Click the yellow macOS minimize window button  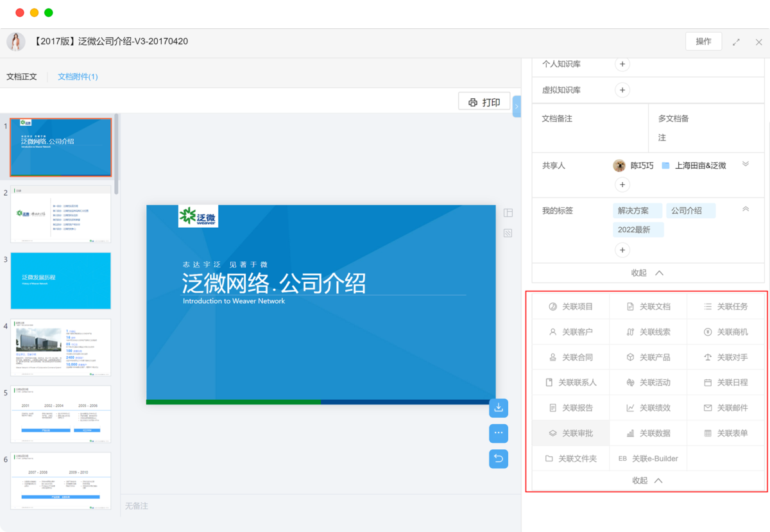(35, 13)
